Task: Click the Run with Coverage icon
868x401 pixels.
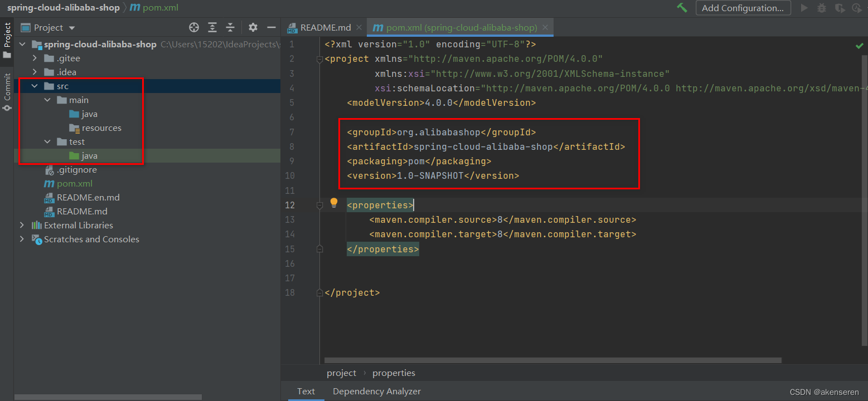Action: [840, 8]
